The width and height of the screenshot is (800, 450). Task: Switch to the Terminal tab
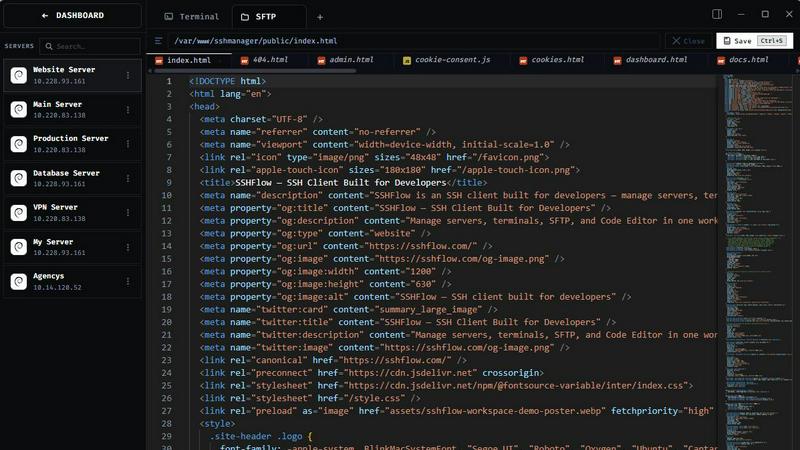pos(191,17)
